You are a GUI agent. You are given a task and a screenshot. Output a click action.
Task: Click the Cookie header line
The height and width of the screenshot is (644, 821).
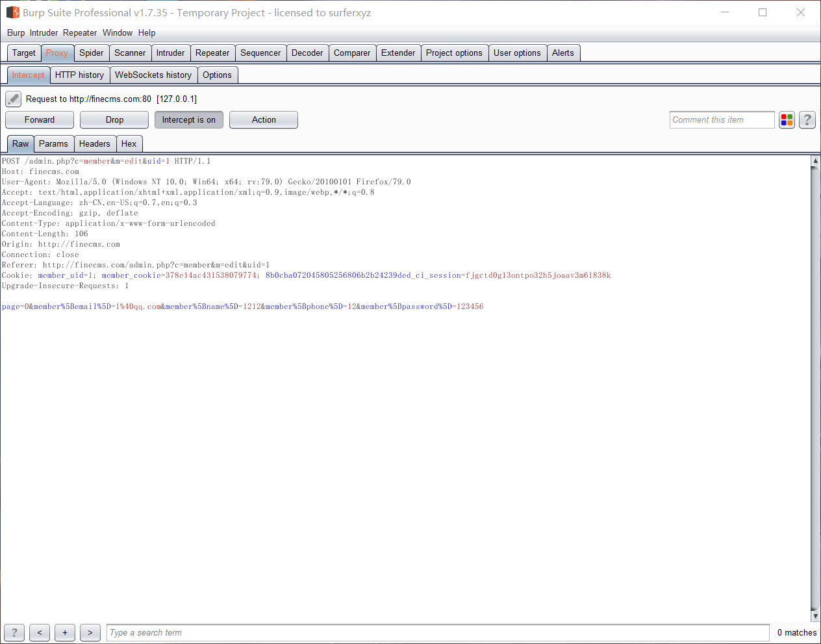pyautogui.click(x=306, y=275)
